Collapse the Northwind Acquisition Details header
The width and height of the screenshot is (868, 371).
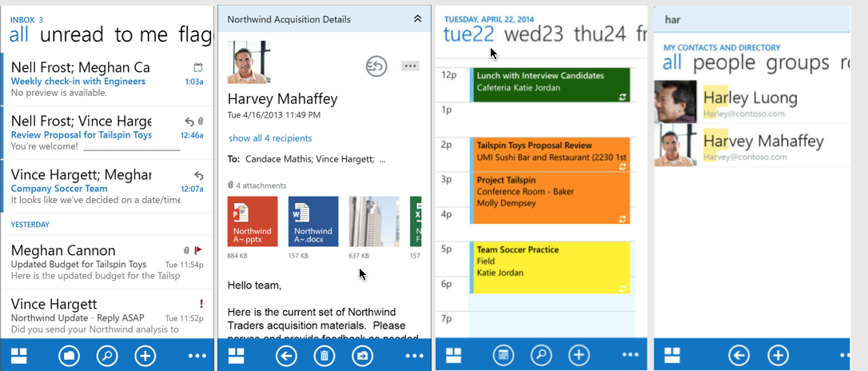point(417,18)
